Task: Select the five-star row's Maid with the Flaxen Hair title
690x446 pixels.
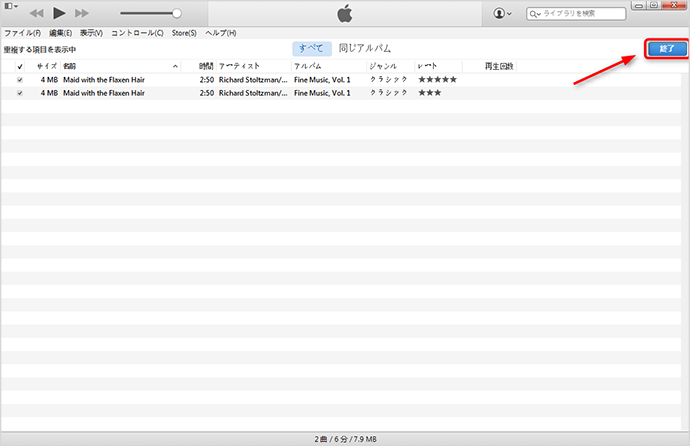Action: click(104, 80)
